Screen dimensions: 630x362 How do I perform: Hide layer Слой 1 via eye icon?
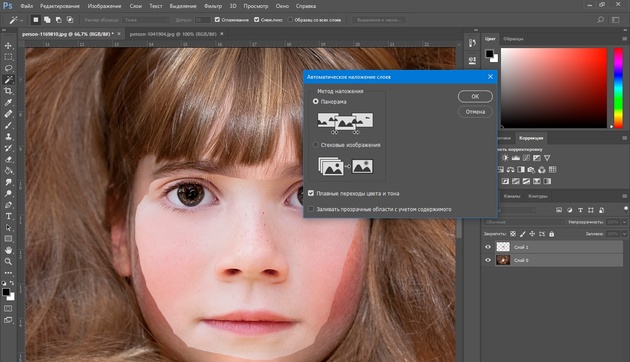[488, 247]
